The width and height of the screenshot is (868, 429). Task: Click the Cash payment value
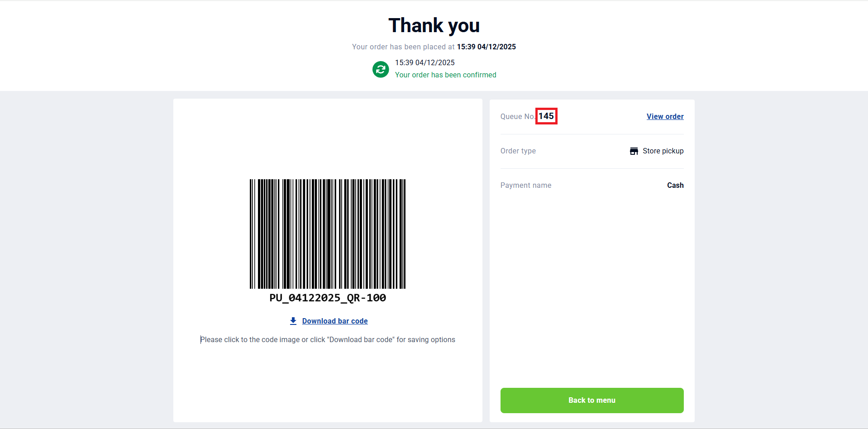click(x=675, y=186)
